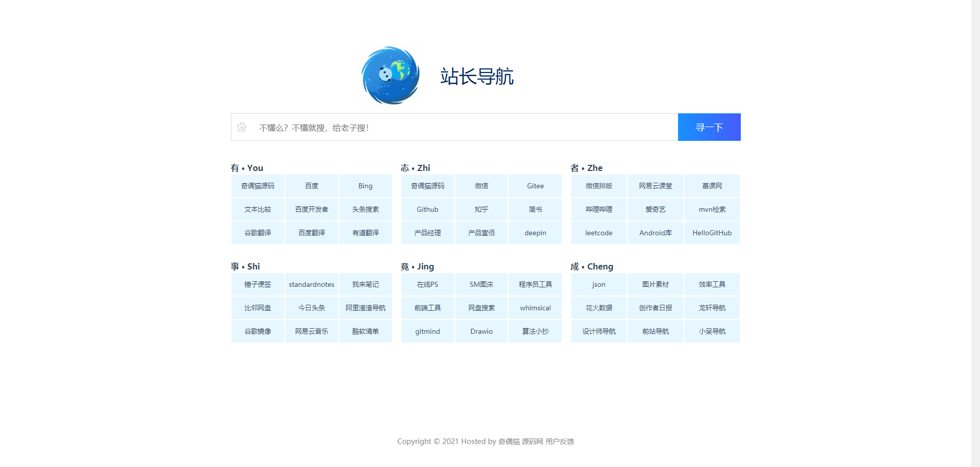The height and width of the screenshot is (467, 980).
Task: Open the deepin link
Action: (535, 233)
